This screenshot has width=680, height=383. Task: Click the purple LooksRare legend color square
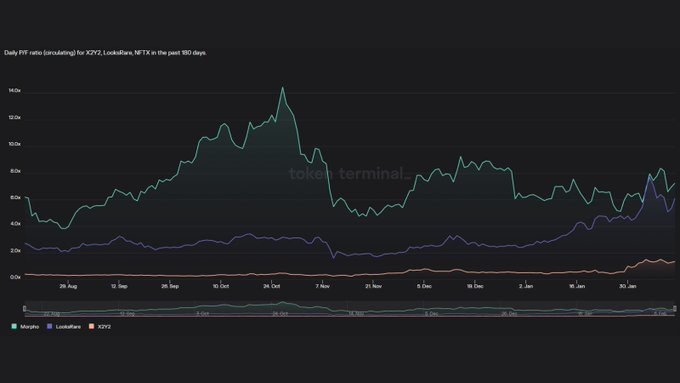49,326
